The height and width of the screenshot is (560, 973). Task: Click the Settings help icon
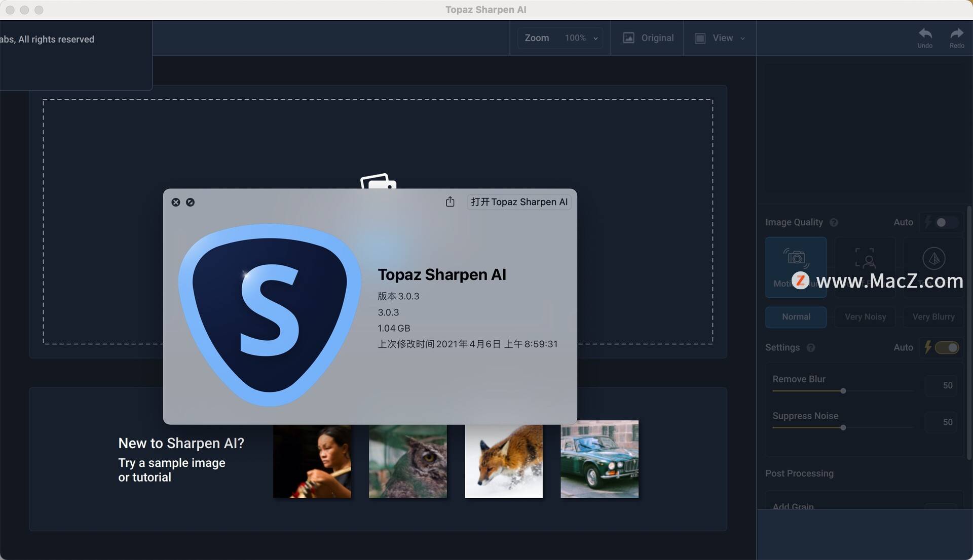tap(811, 348)
